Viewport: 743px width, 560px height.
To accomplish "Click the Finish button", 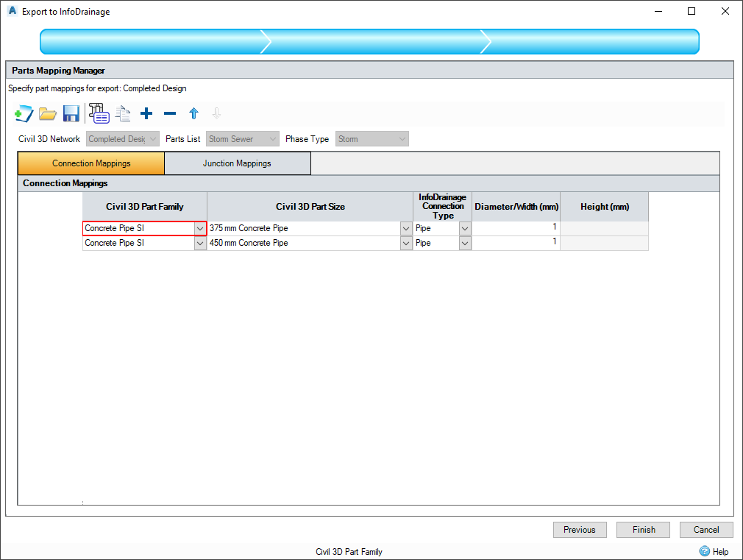I will pos(643,530).
